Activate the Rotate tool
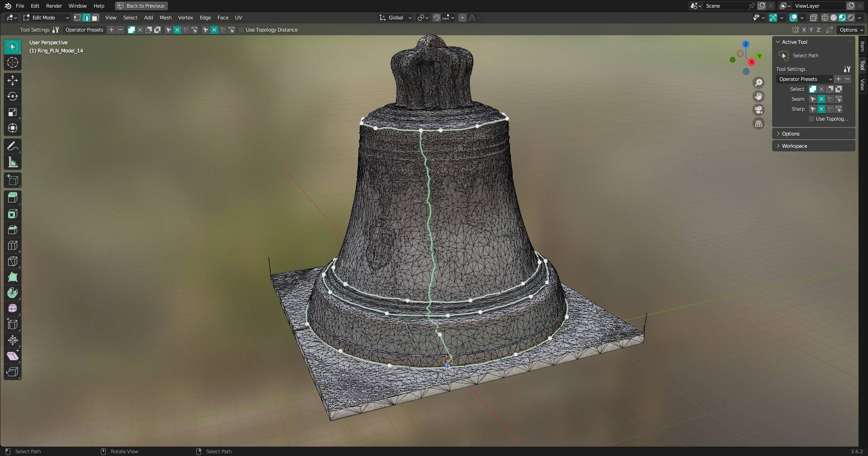Viewport: 868px width, 456px height. (13, 96)
